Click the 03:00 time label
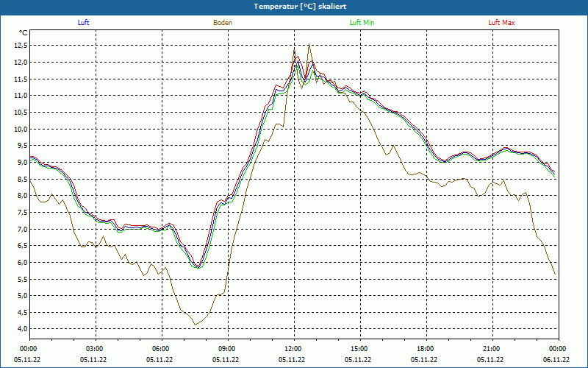 pos(96,349)
